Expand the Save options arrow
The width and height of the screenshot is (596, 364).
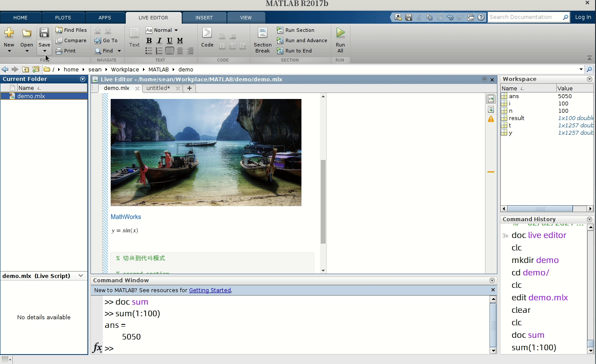[x=44, y=51]
